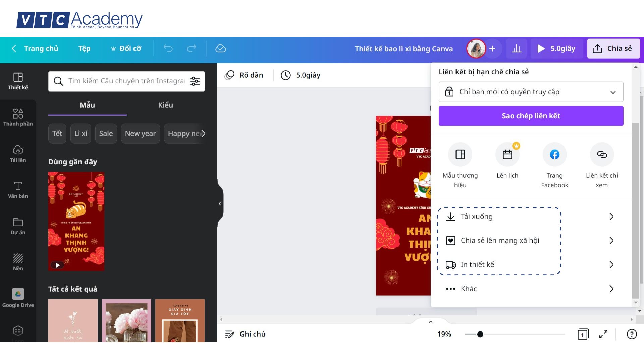Open search filter options icon
This screenshot has width=644, height=362.
point(195,81)
